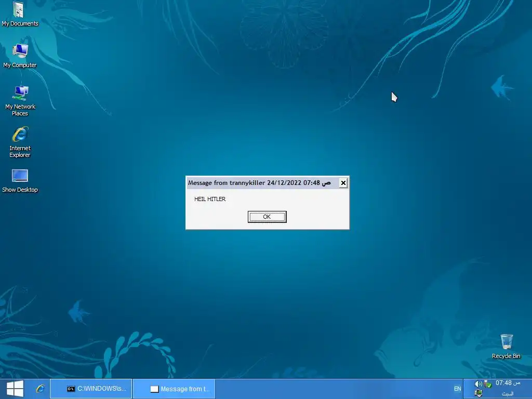Click the volume speaker tray icon

tap(478, 384)
